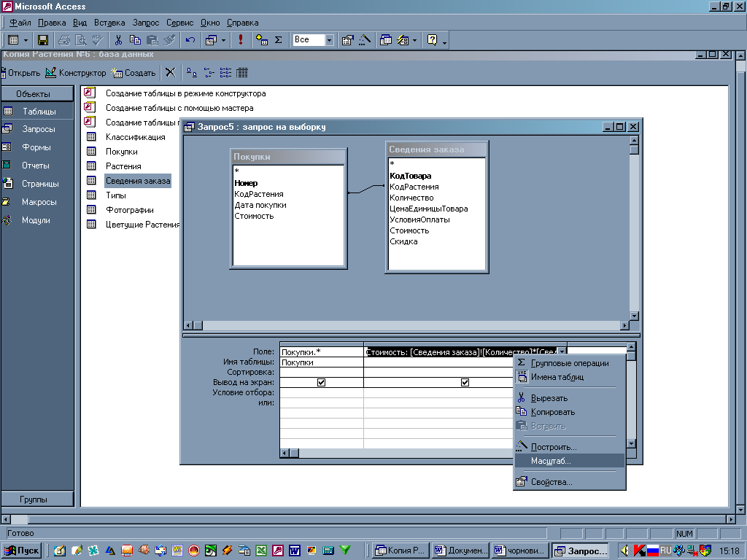Select Формы in the Objects sidebar
Image resolution: width=747 pixels, height=560 pixels.
click(x=37, y=147)
